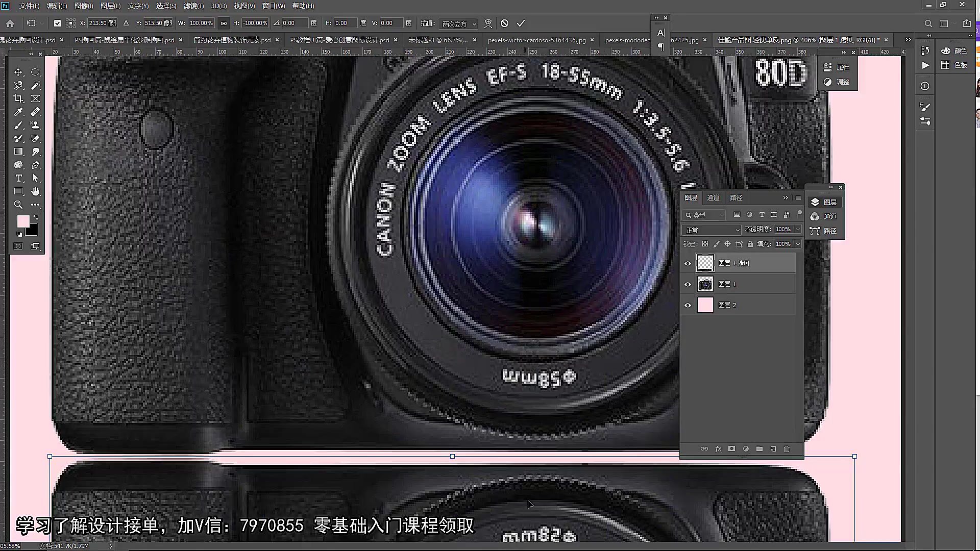The image size is (980, 551).
Task: Delete layer with trash icon
Action: pos(787,449)
